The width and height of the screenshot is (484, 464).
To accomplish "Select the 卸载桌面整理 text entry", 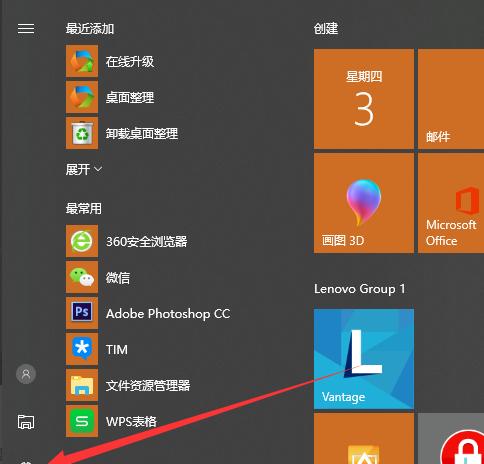I will [142, 134].
